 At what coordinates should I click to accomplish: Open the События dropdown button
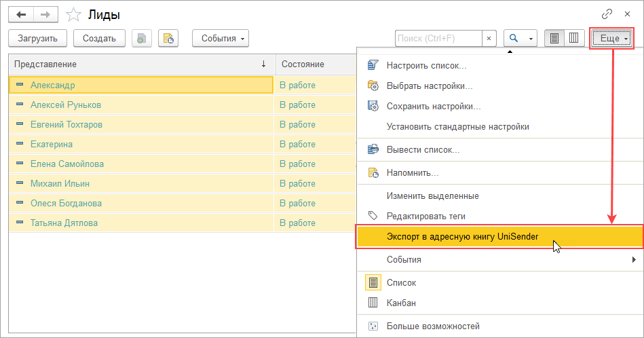[221, 38]
